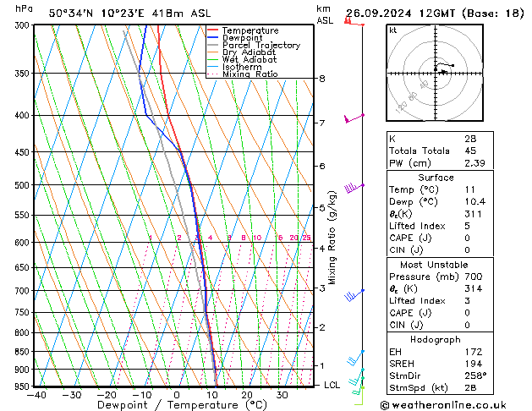Viewport: 532px width, 411px height.
Task: Click 'CIN (J)' in the Most Unstable section
Action: [406, 325]
